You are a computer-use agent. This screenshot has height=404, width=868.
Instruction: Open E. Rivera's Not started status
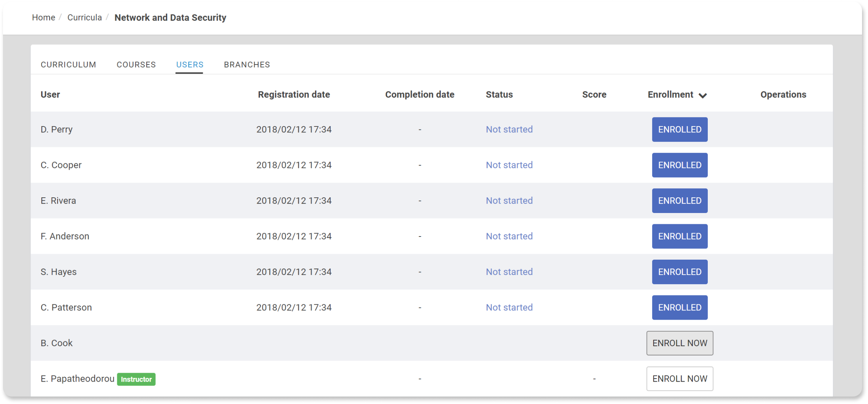pos(509,201)
